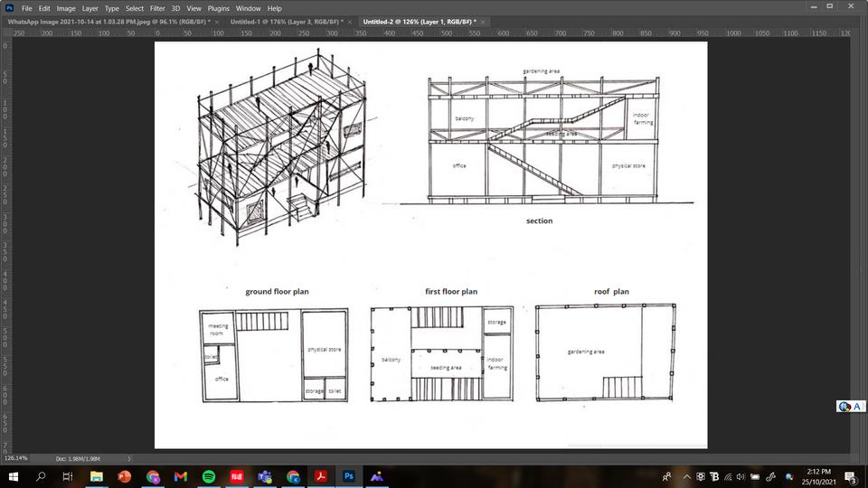The height and width of the screenshot is (488, 868).
Task: Click the Dropbox tray icon
Action: point(700,476)
